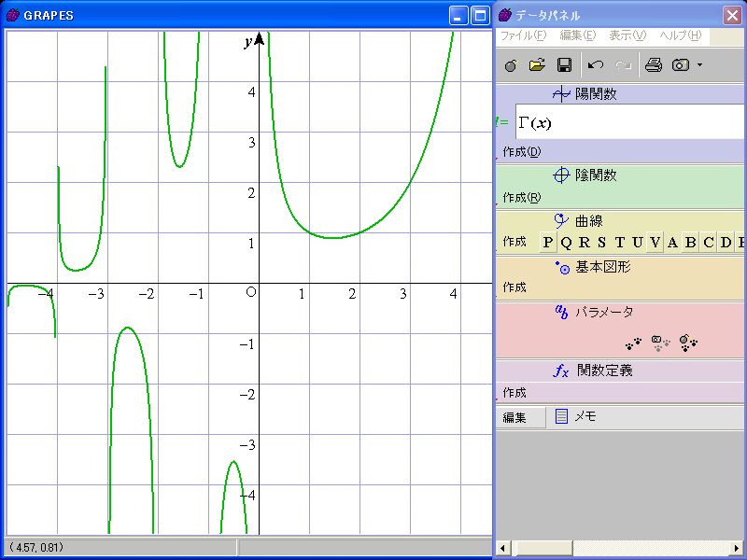The height and width of the screenshot is (560, 747).
Task: Click the bomb reset icon in toolbar
Action: (510, 65)
